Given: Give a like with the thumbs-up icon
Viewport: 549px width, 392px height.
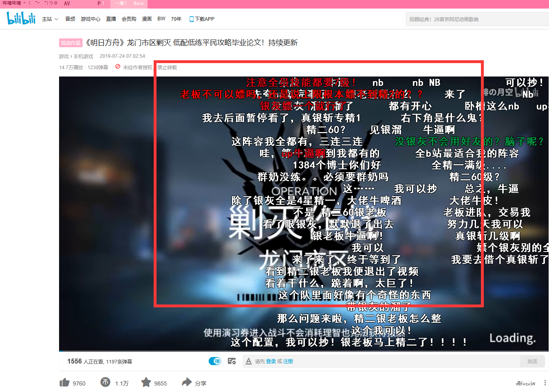Looking at the screenshot, I should click(64, 383).
